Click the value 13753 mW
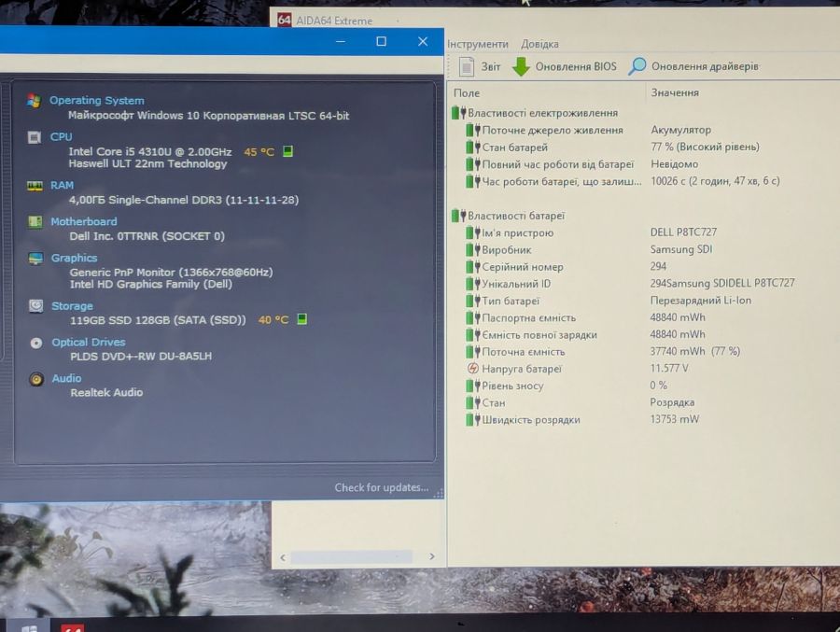 675,419
